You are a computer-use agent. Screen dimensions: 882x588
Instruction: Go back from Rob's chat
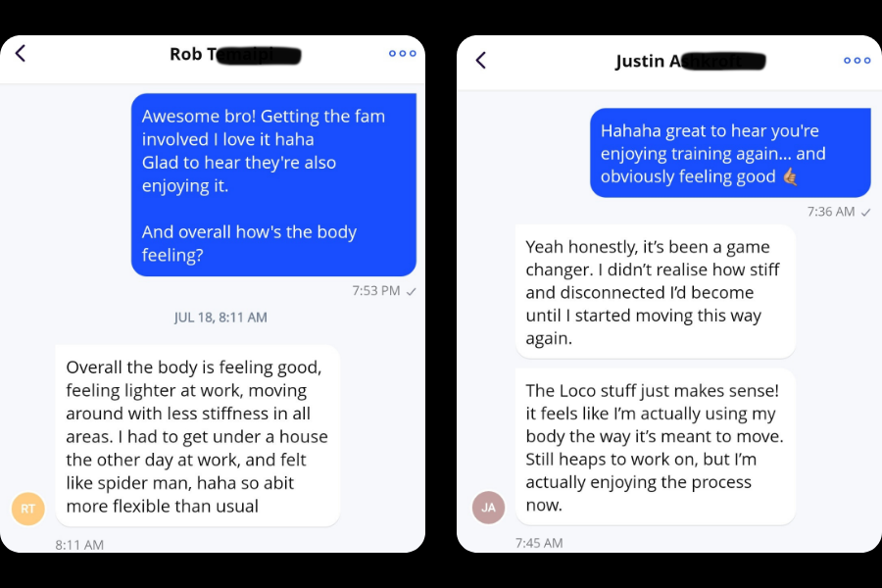coord(21,54)
